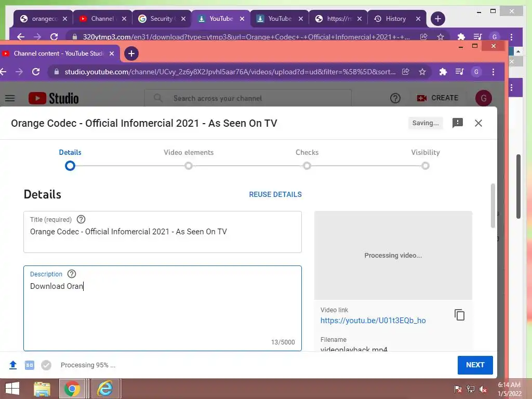Open the youtu.be video link

pyautogui.click(x=373, y=320)
